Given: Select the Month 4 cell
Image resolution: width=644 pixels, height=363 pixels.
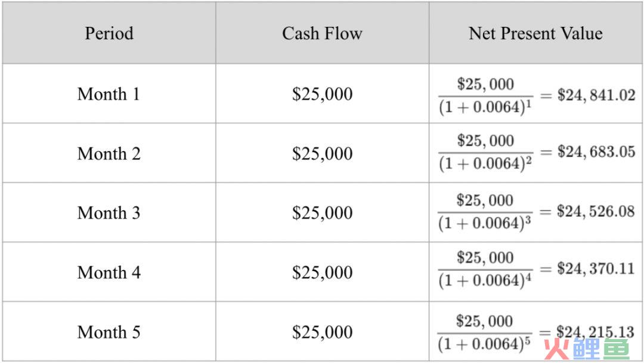Looking at the screenshot, I should 109,273.
